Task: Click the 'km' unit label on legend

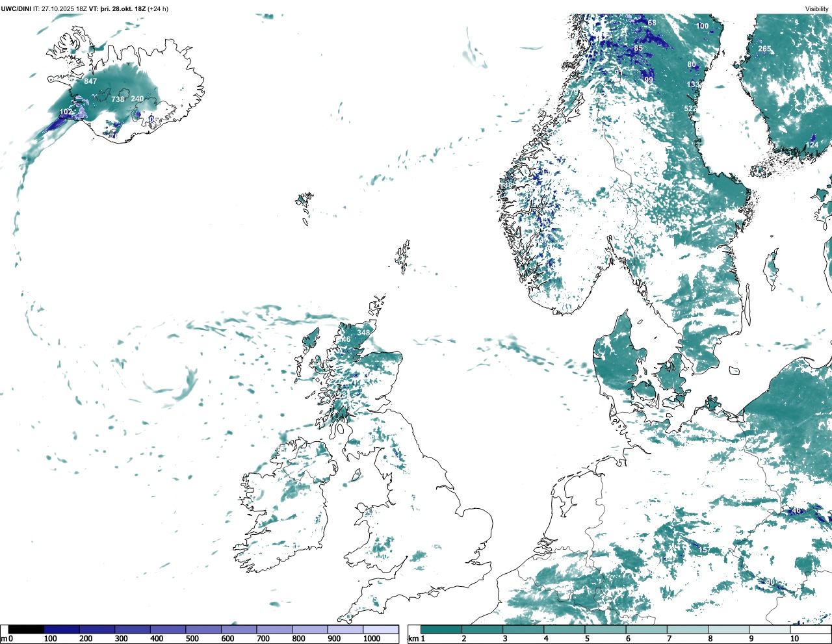Action: 412,639
